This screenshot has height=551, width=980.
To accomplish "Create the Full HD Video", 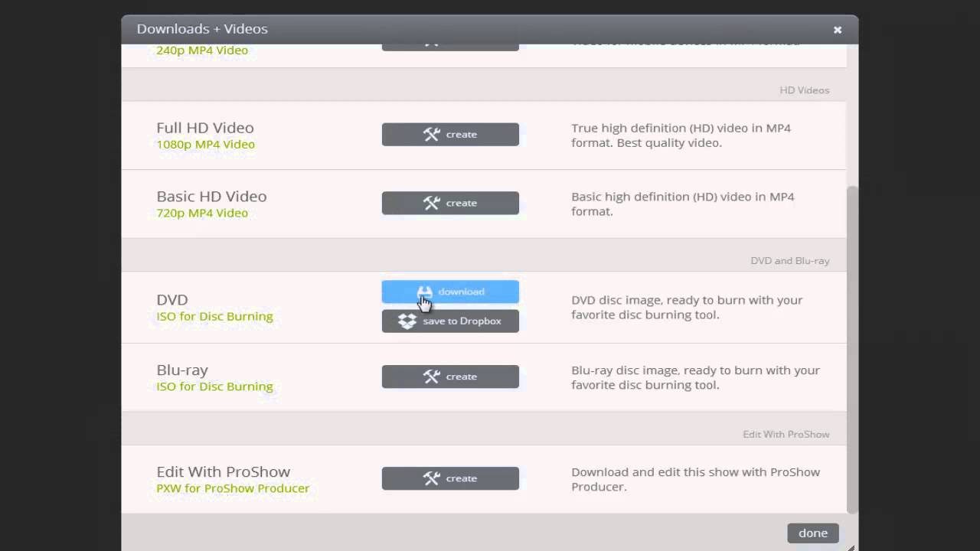I will pos(450,134).
